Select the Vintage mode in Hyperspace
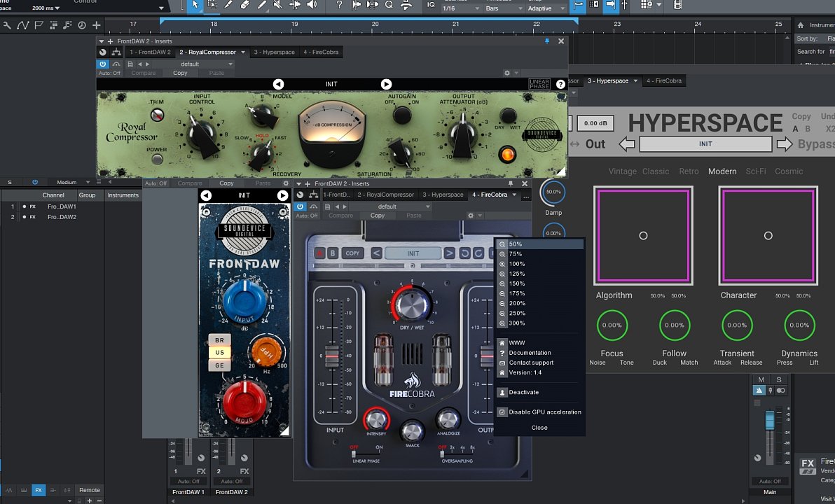Image resolution: width=835 pixels, height=504 pixels. point(622,171)
